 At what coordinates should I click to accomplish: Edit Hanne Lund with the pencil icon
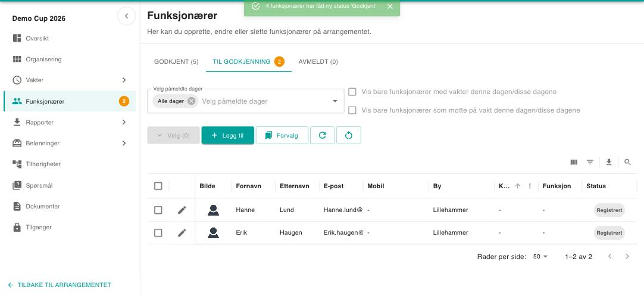click(182, 210)
